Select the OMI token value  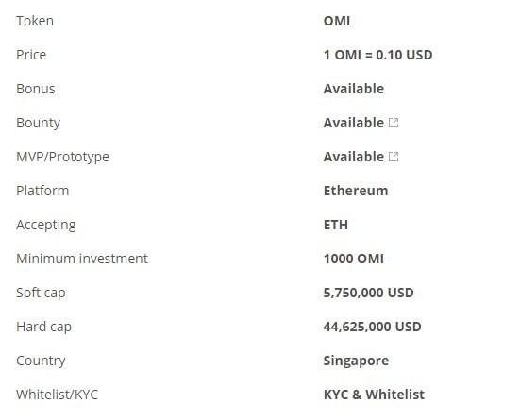point(337,21)
